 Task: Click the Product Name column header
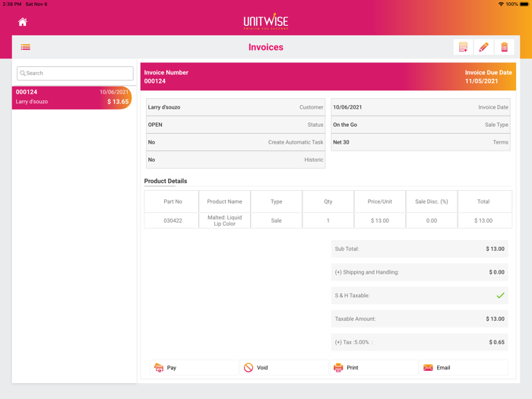point(225,201)
